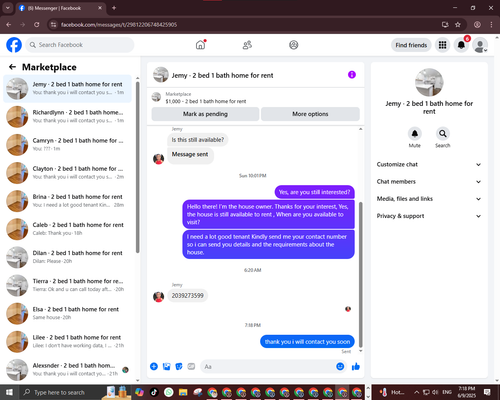This screenshot has height=400, width=500.
Task: Click the 'Is this still available?' message
Action: 198,140
